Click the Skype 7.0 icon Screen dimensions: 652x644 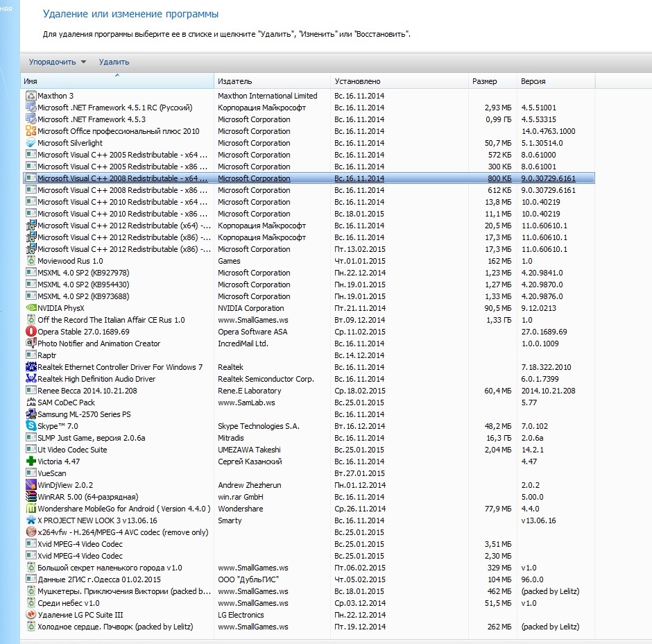[31, 426]
